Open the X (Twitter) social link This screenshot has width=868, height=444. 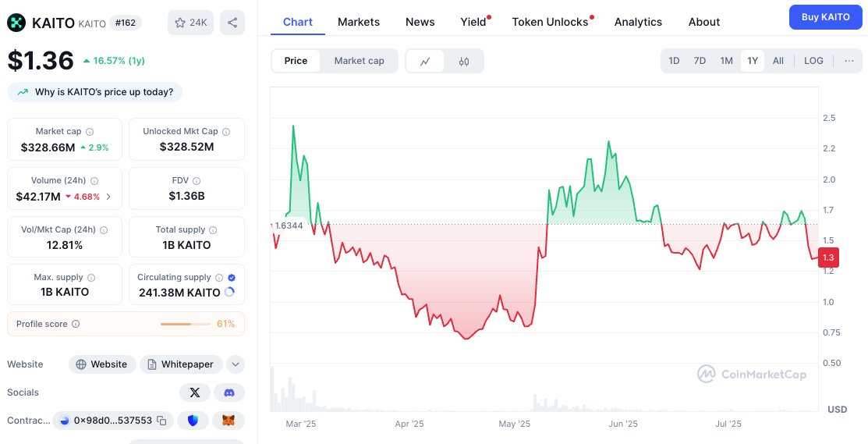click(x=195, y=392)
